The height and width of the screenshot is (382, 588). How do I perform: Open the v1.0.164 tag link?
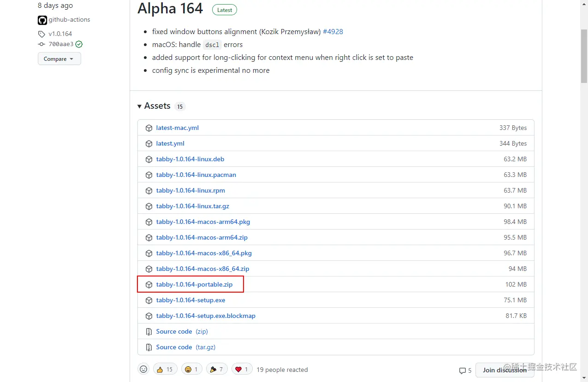tap(60, 34)
